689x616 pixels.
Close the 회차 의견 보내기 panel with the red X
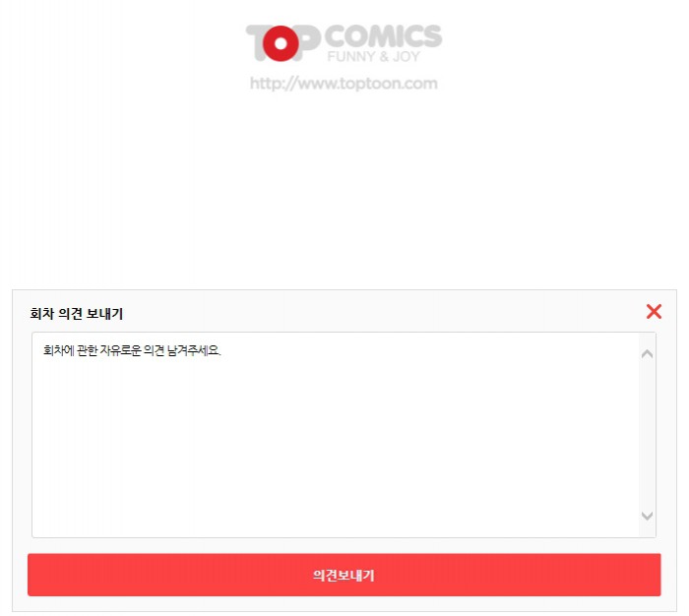pos(654,312)
